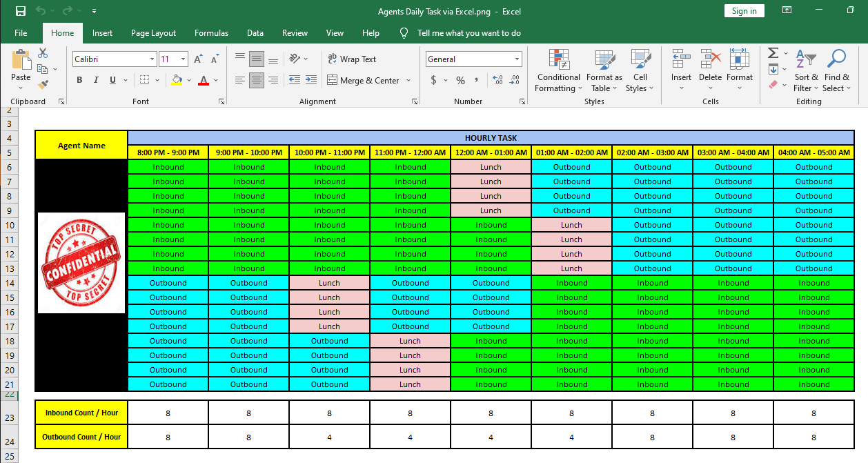This screenshot has width=868, height=463.
Task: Open the font size 11 dropdown
Action: pos(183,59)
